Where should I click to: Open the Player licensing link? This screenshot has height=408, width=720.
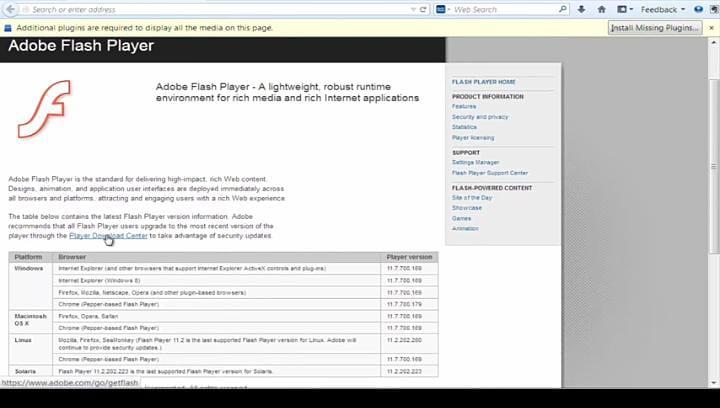pyautogui.click(x=473, y=138)
